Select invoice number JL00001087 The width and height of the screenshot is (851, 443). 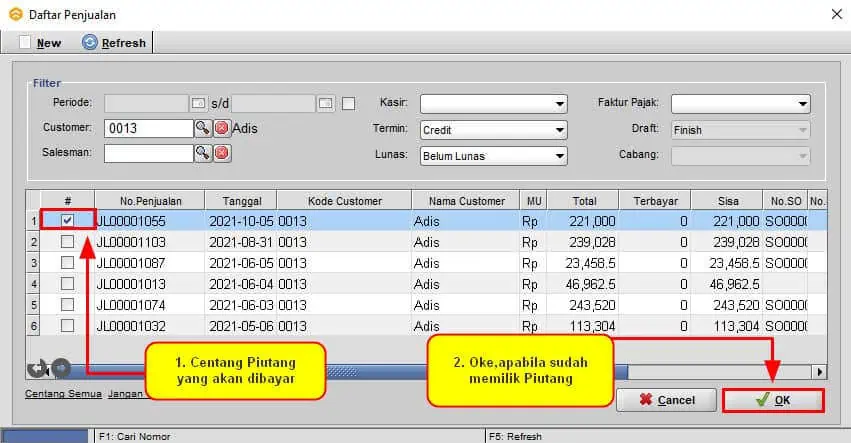pos(131,263)
